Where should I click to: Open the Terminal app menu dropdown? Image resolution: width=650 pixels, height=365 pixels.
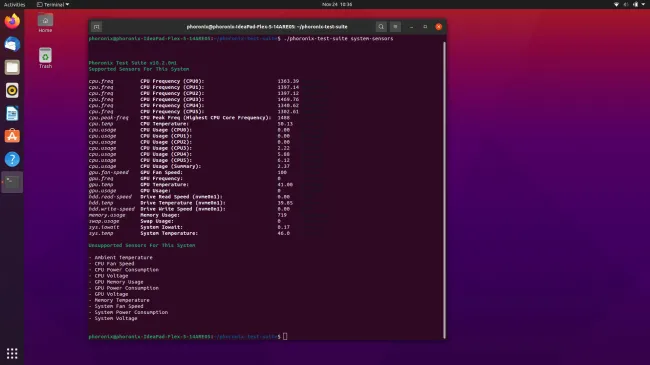click(x=53, y=5)
